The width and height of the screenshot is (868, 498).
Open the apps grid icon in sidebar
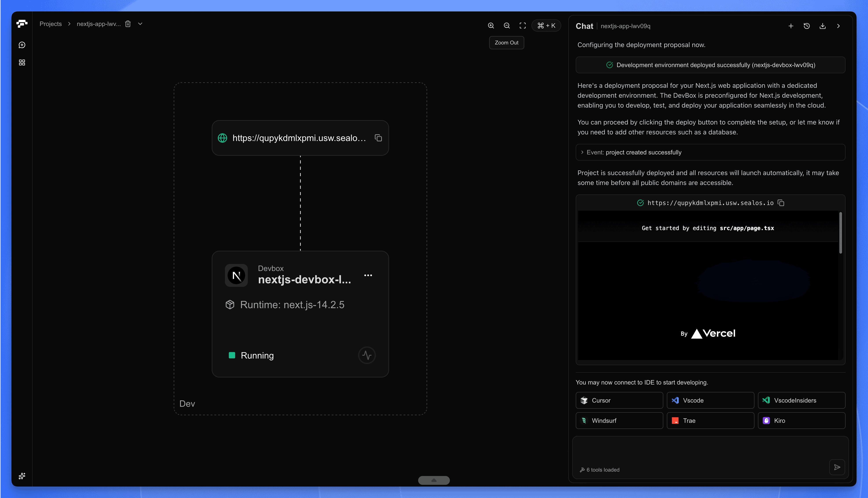tap(22, 63)
